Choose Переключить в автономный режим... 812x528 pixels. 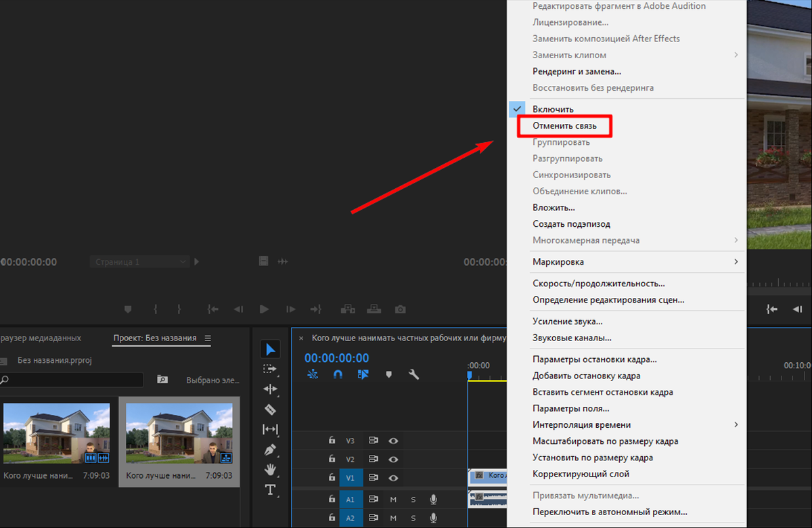pos(610,512)
